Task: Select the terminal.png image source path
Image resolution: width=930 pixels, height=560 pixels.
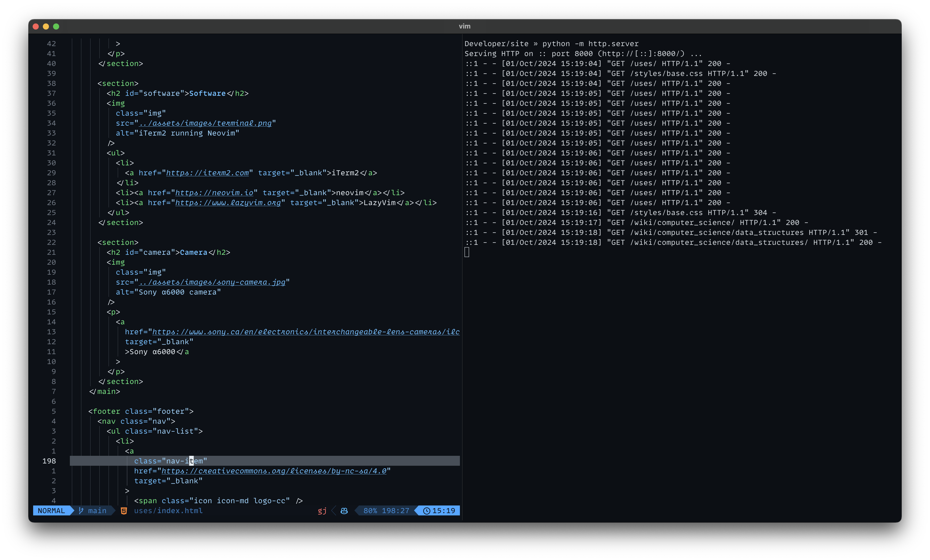Action: pyautogui.click(x=206, y=123)
